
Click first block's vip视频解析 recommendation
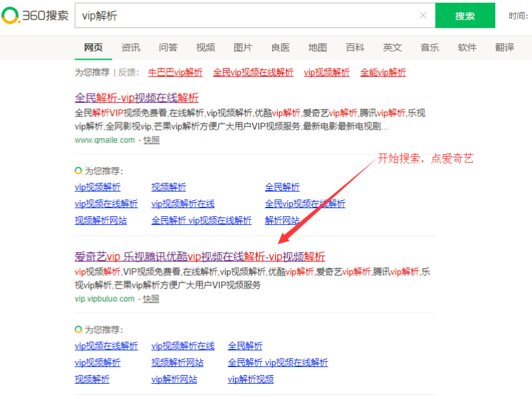pyautogui.click(x=98, y=187)
